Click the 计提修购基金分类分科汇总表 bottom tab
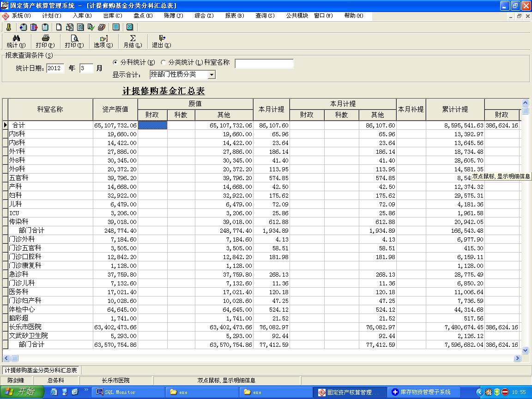Viewport: 532px width, 399px height. [x=41, y=370]
